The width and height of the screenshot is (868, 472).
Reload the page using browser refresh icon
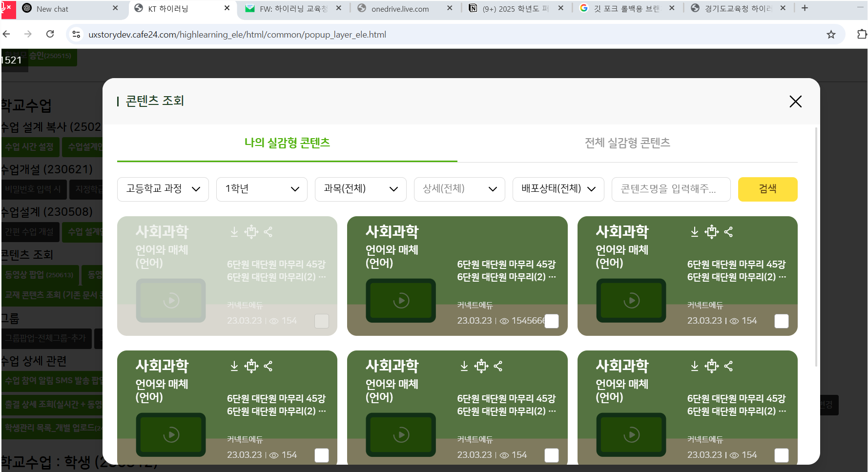50,34
